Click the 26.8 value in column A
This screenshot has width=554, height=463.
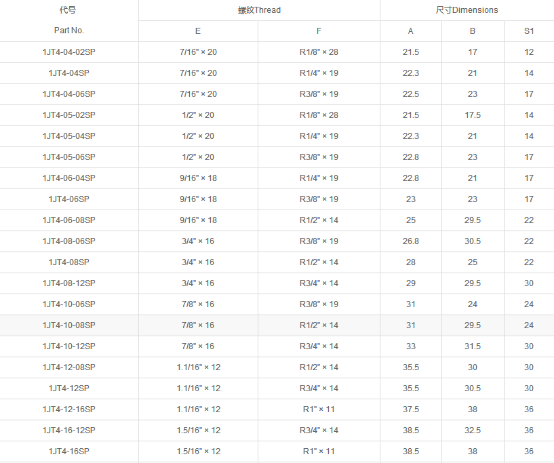[411, 241]
